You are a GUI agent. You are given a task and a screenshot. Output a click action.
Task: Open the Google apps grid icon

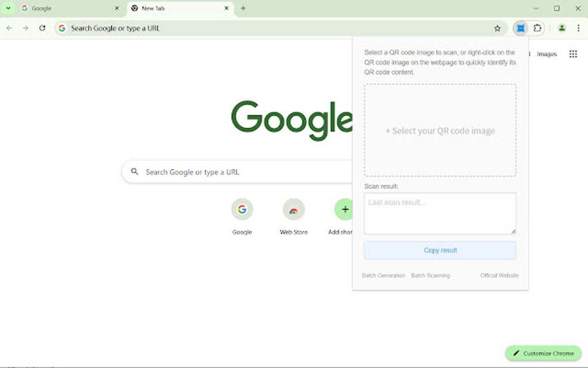click(x=573, y=54)
